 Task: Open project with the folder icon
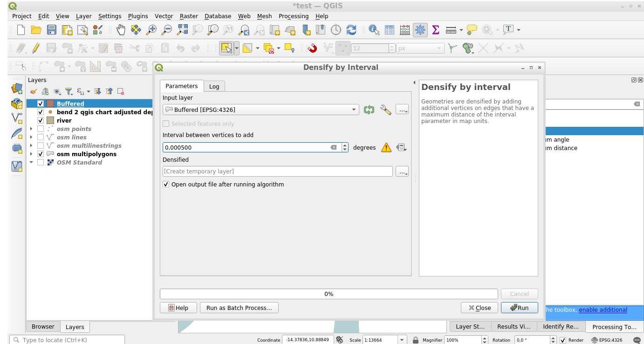36,30
